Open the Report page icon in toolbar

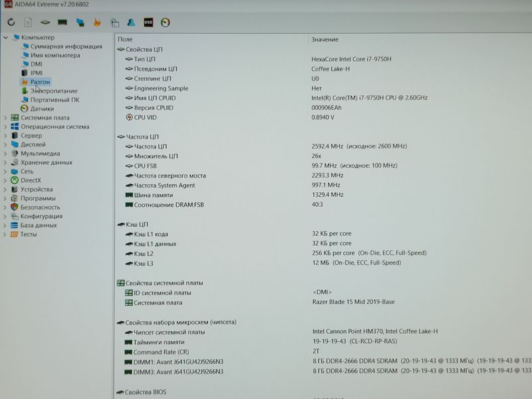[x=28, y=23]
